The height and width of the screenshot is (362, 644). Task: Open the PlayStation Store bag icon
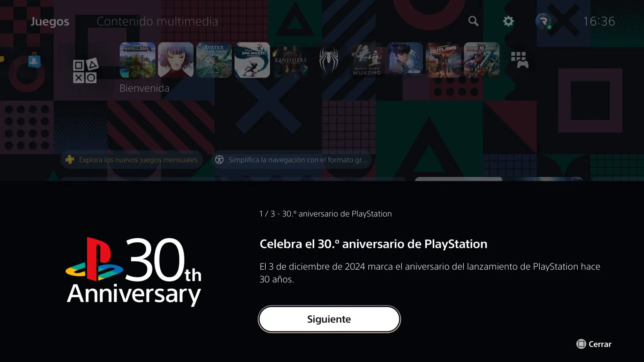[34, 60]
